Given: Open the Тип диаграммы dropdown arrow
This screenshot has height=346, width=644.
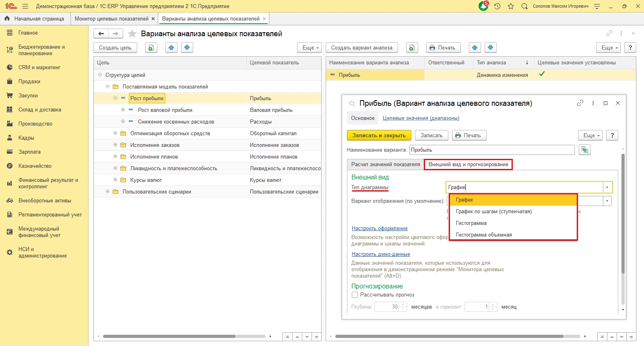Looking at the screenshot, I should click(x=607, y=187).
